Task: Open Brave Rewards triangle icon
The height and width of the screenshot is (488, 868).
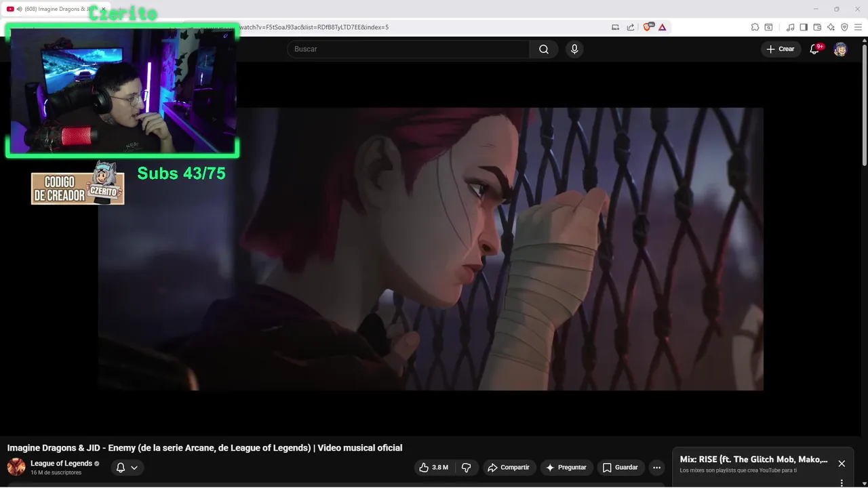Action: (x=663, y=27)
